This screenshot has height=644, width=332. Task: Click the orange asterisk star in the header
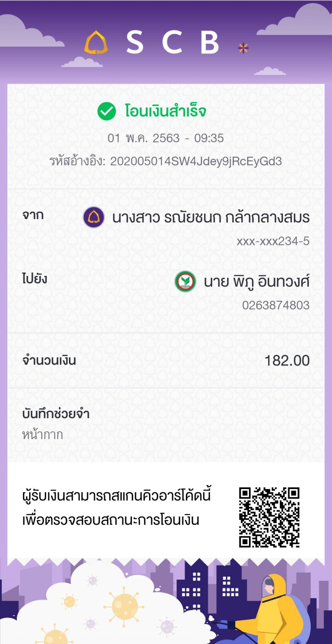pyautogui.click(x=243, y=48)
